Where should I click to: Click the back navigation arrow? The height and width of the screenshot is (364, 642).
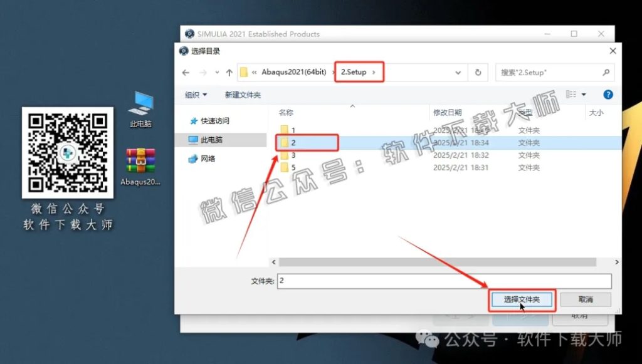pos(185,73)
